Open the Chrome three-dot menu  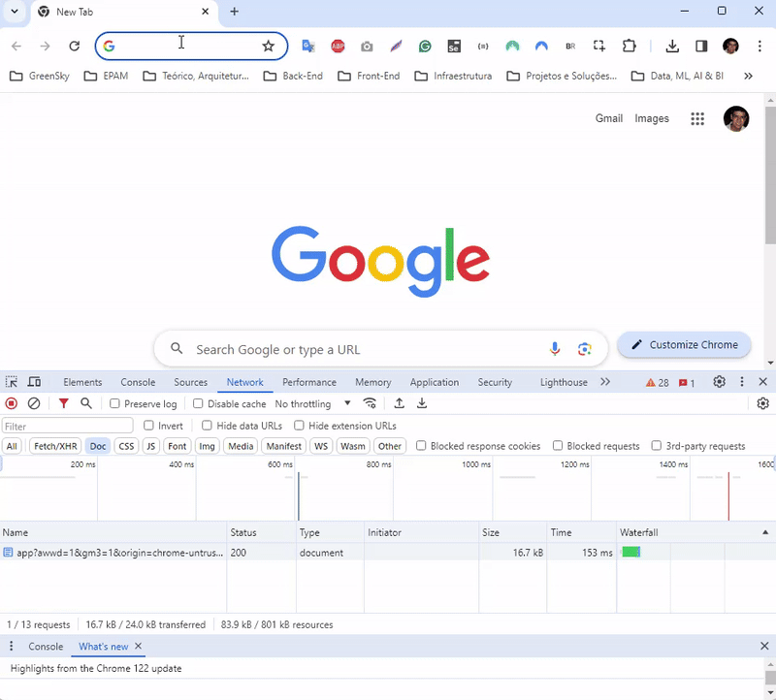point(760,46)
